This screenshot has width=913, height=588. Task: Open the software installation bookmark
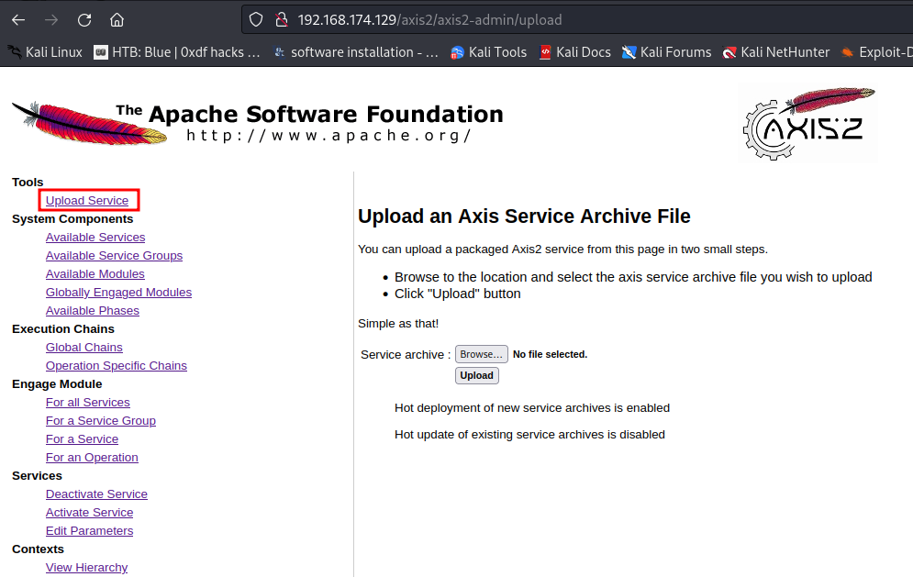point(356,52)
